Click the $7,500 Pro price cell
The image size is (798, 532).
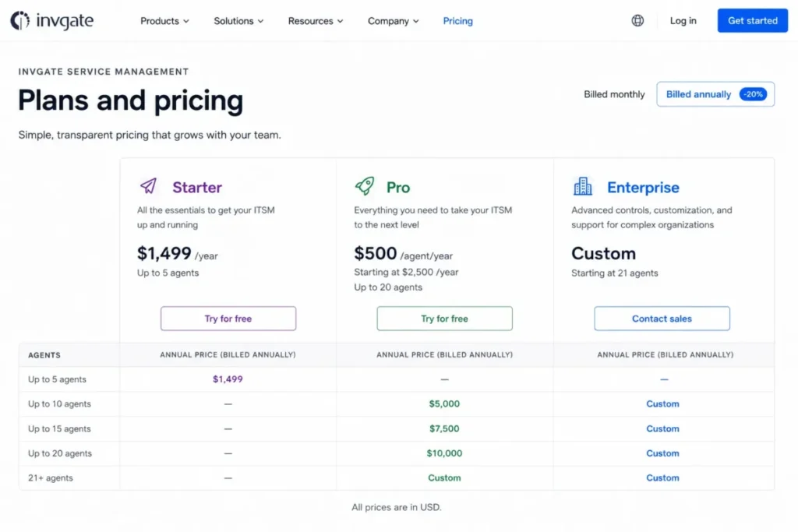(x=444, y=428)
